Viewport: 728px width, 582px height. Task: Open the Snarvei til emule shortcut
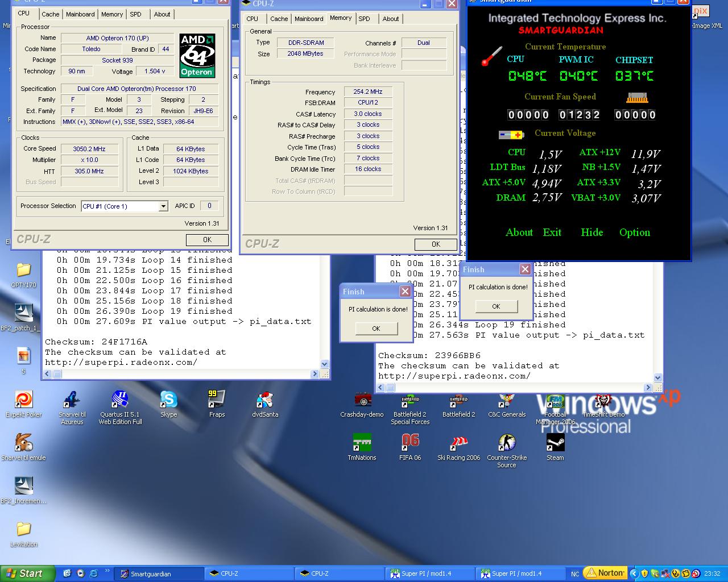[23, 447]
